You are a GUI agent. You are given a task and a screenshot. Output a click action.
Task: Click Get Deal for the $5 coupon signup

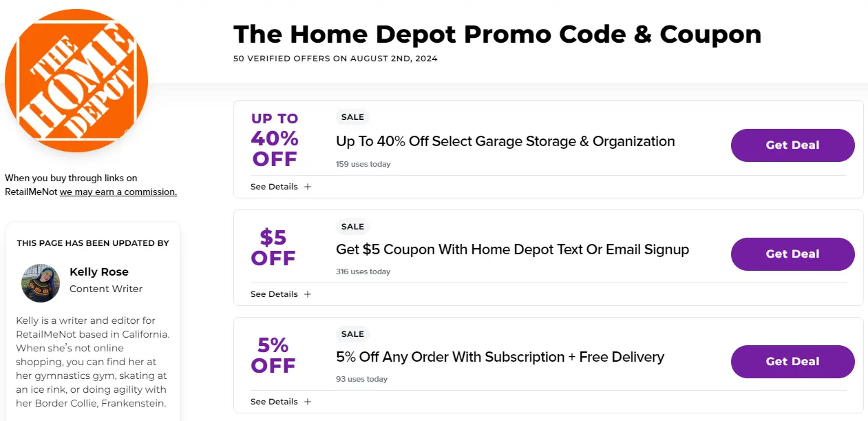(792, 254)
